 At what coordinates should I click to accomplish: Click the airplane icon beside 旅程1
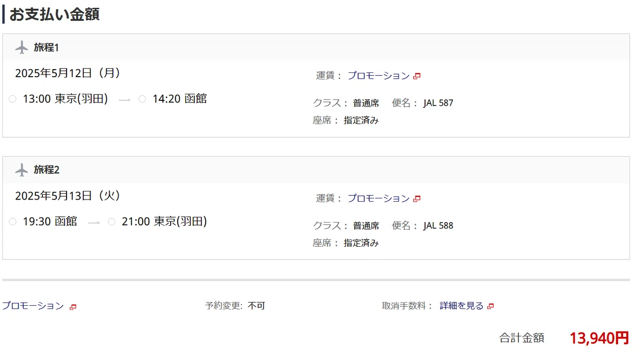(x=21, y=47)
